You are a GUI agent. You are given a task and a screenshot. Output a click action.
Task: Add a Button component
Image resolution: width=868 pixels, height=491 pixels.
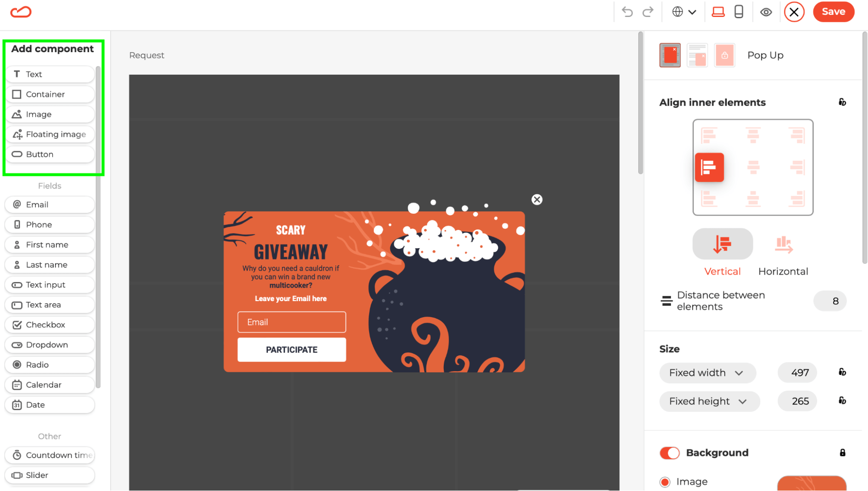(x=50, y=154)
